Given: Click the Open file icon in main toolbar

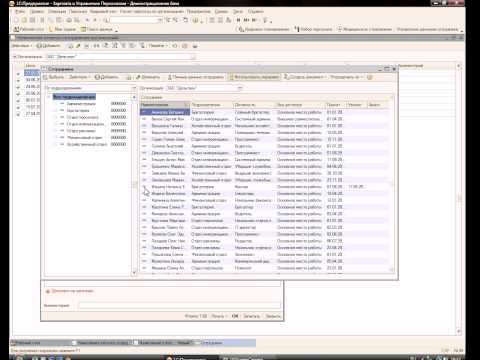Looking at the screenshot, I should (x=24, y=20).
